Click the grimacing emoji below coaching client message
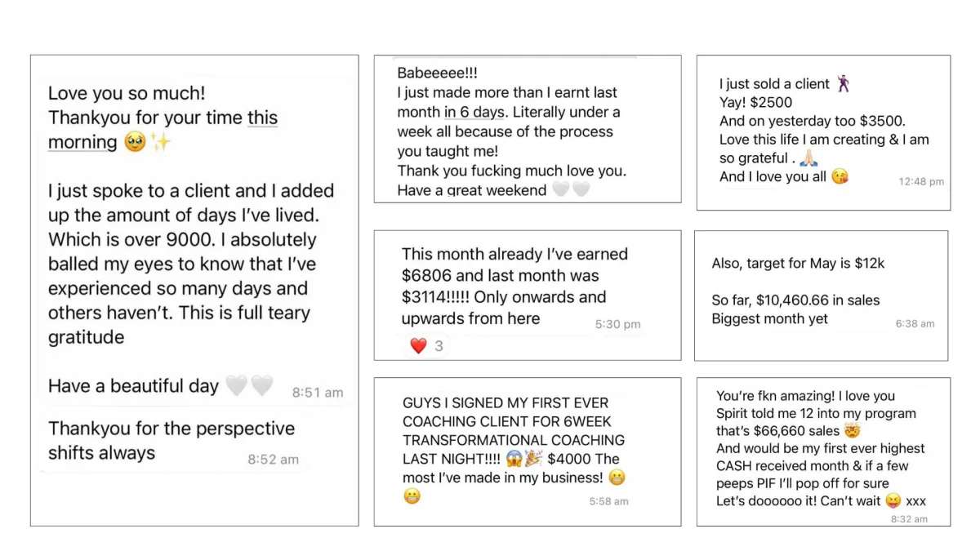980x551 pixels. tap(412, 496)
